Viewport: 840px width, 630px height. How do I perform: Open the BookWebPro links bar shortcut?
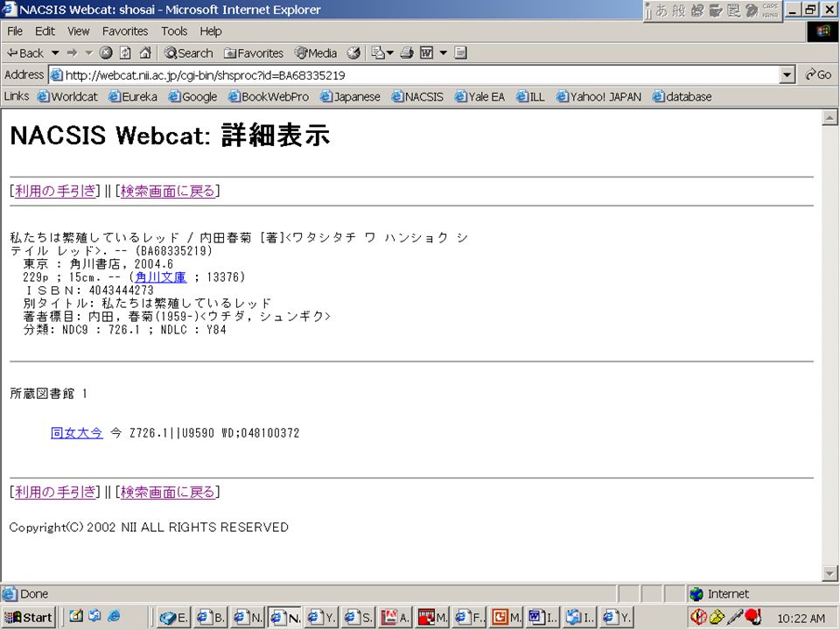pyautogui.click(x=269, y=96)
